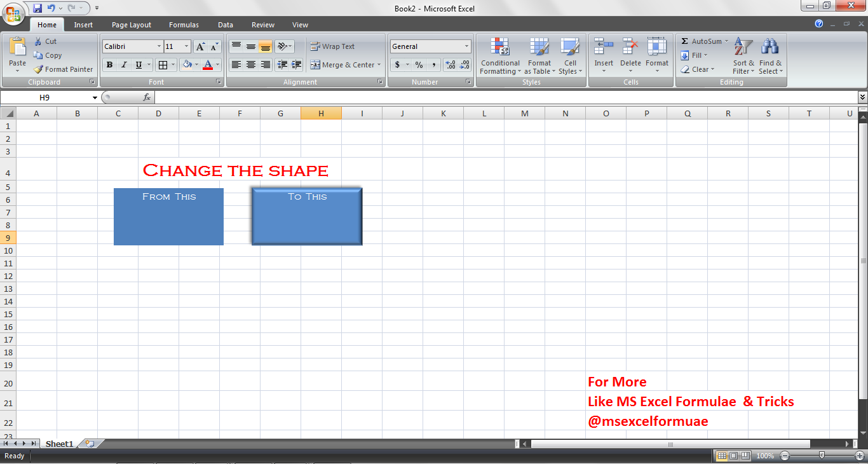This screenshot has width=868, height=464.
Task: Open the Page Layout ribbon tab
Action: click(132, 25)
